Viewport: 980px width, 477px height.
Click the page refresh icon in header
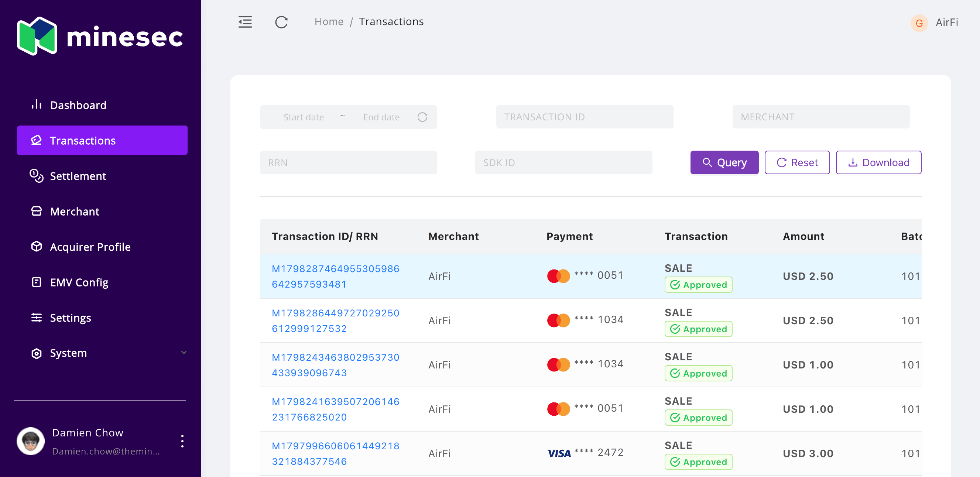(281, 22)
